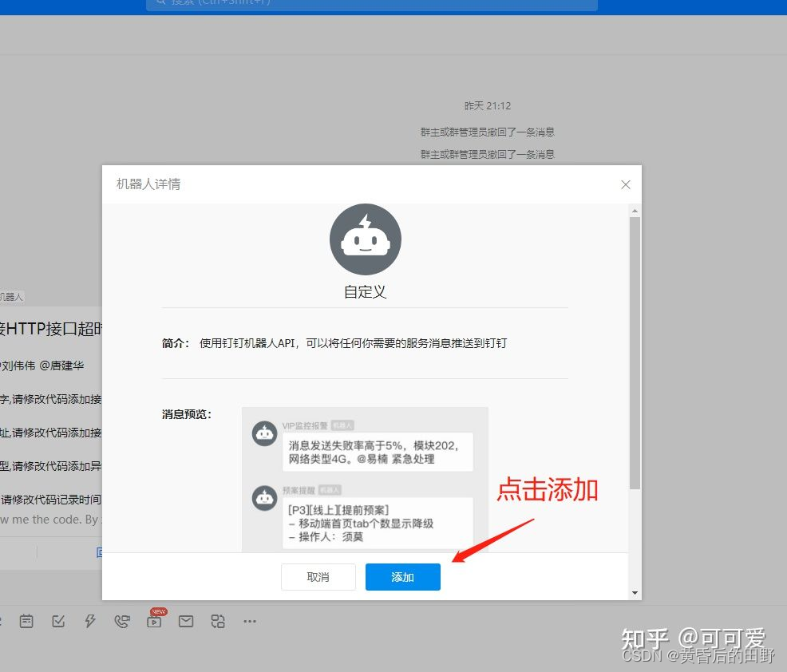Click the swap squares icon in toolbar

point(218,621)
